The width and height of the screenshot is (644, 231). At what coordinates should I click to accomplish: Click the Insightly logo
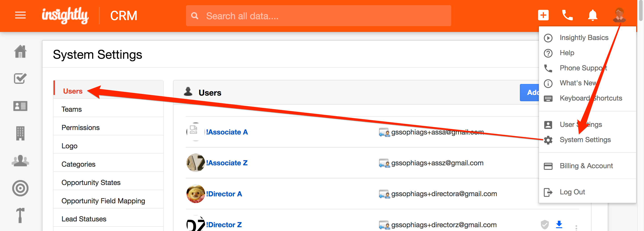coord(65,15)
